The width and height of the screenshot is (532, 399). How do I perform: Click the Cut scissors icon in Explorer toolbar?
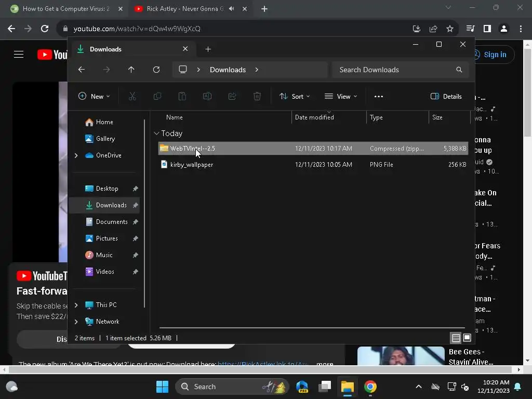click(132, 96)
